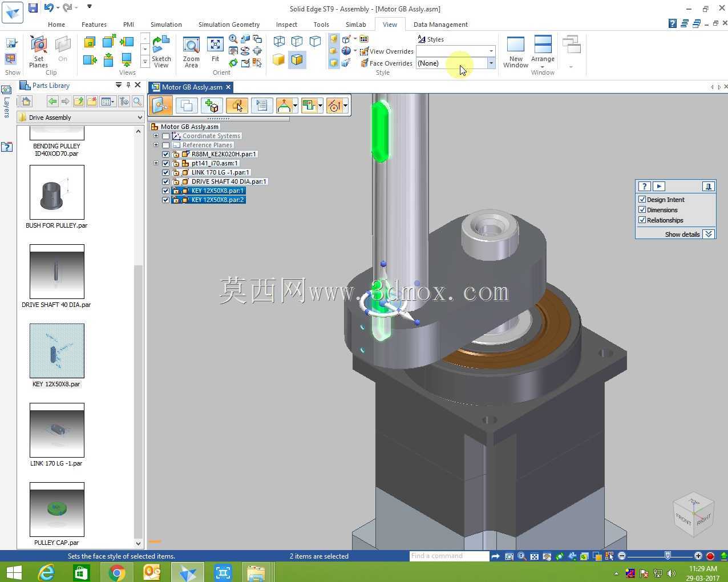Image resolution: width=728 pixels, height=582 pixels.
Task: Save the document from quick access toolbar
Action: (x=33, y=7)
